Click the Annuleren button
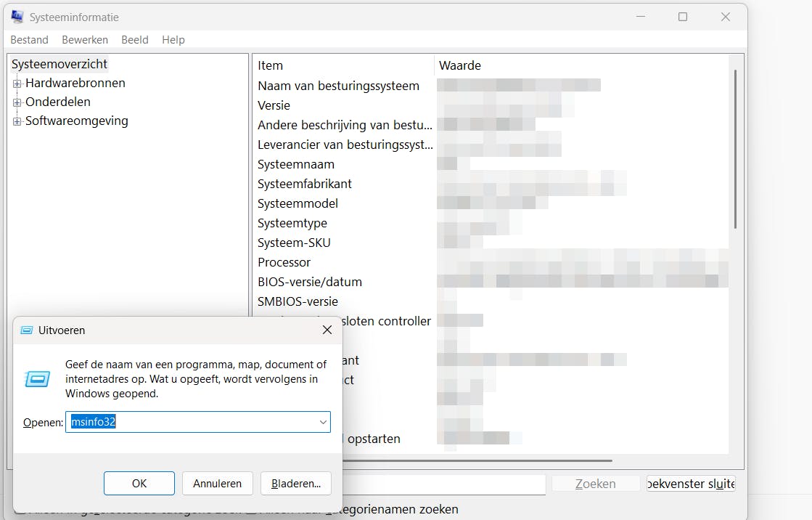Viewport: 812px width, 520px height. [x=217, y=483]
